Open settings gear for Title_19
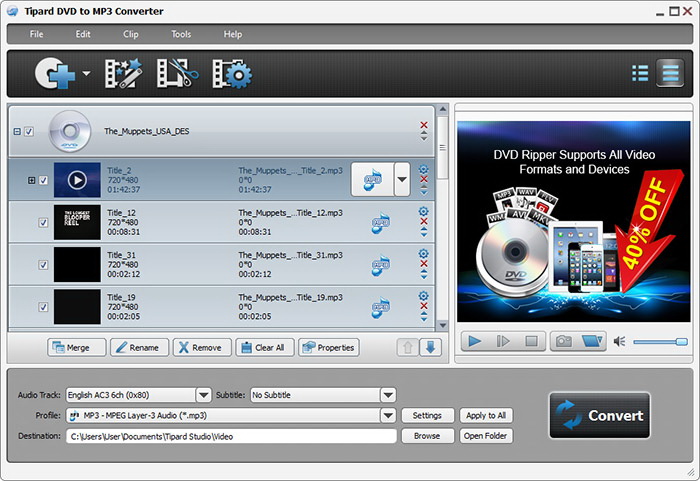700x481 pixels. pyautogui.click(x=423, y=296)
